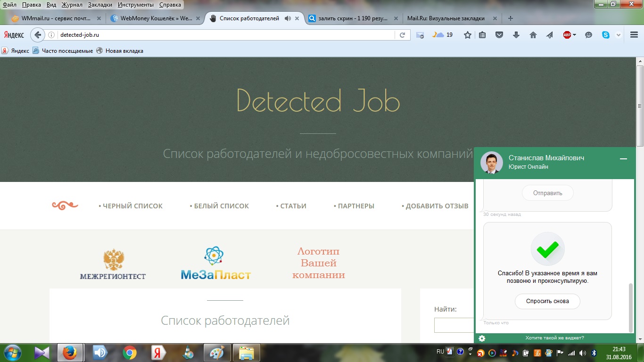Go to the ПАРТНЕРЫ section
Viewport: 644px width, 362px height.
click(x=354, y=206)
